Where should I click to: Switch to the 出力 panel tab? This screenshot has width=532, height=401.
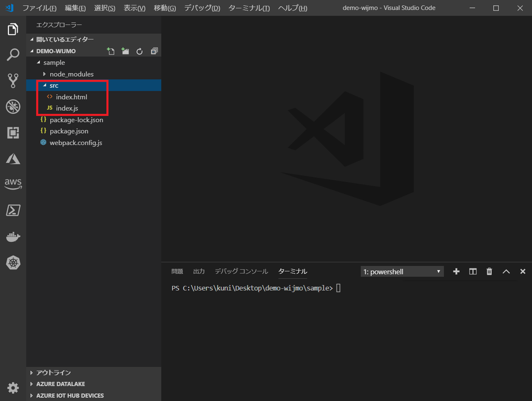click(199, 272)
